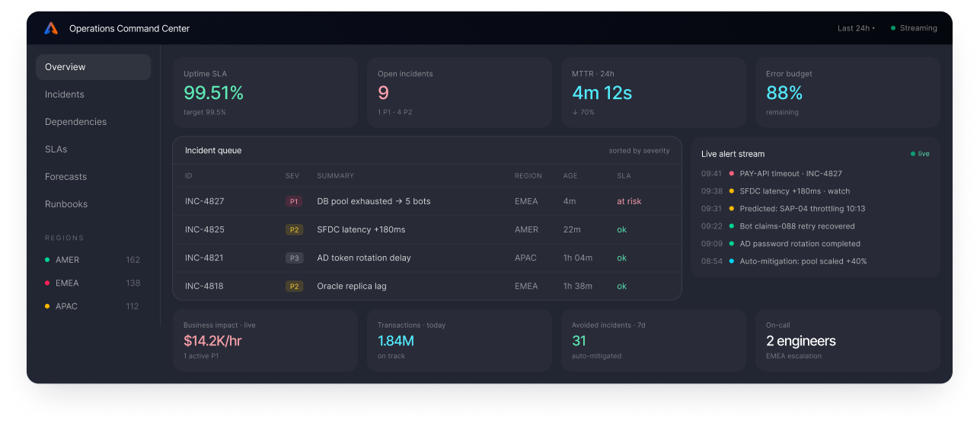980x426 pixels.
Task: Sort by the SUMMARY column header
Action: [x=335, y=176]
